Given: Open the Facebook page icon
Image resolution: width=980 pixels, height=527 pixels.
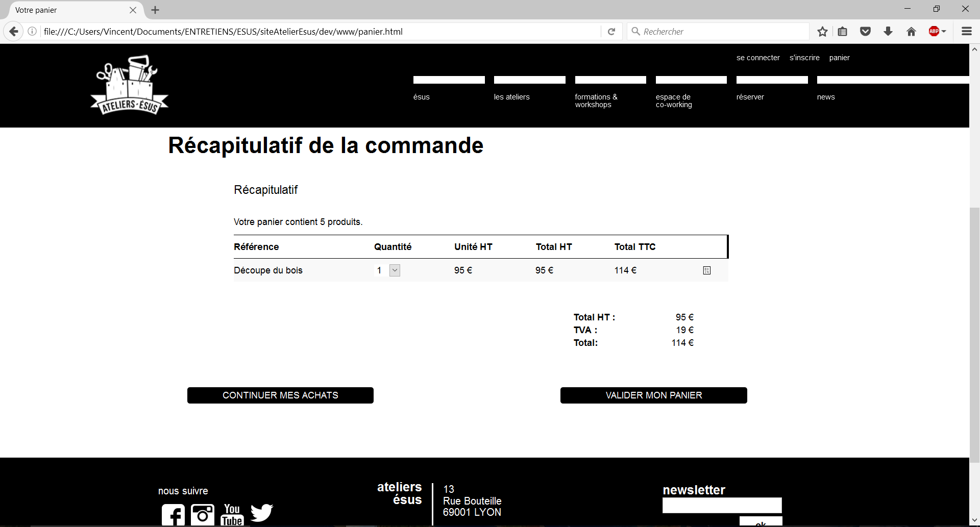Looking at the screenshot, I should pos(173,515).
